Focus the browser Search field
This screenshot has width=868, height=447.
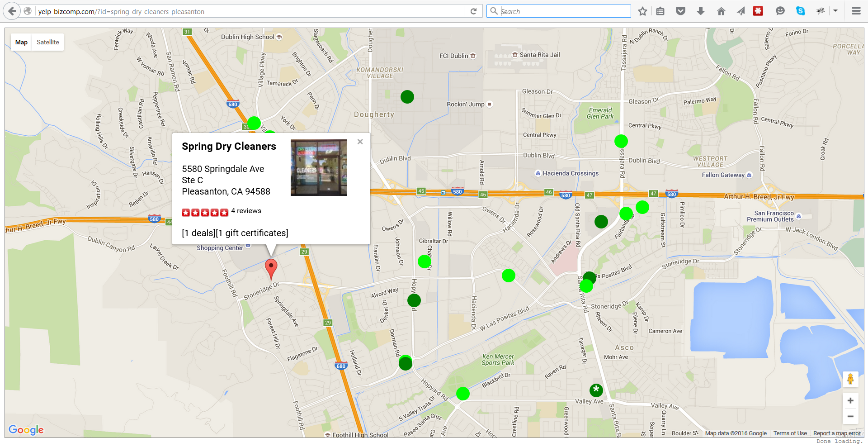pyautogui.click(x=559, y=11)
